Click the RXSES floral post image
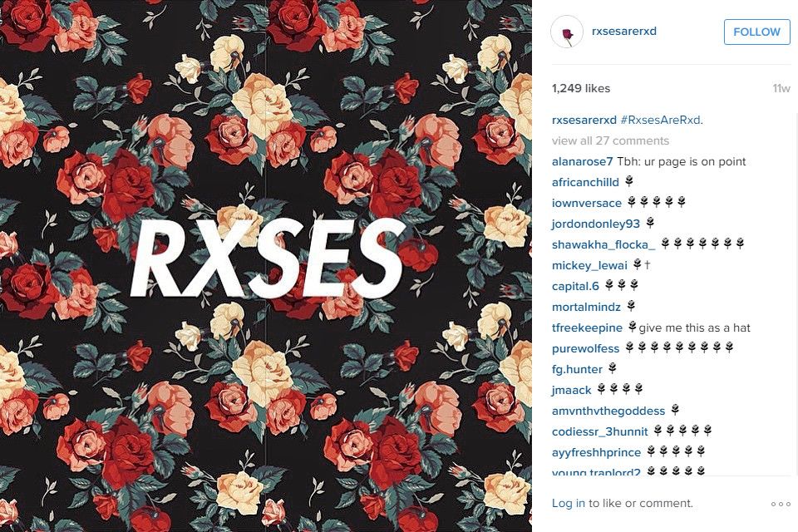 click(266, 266)
